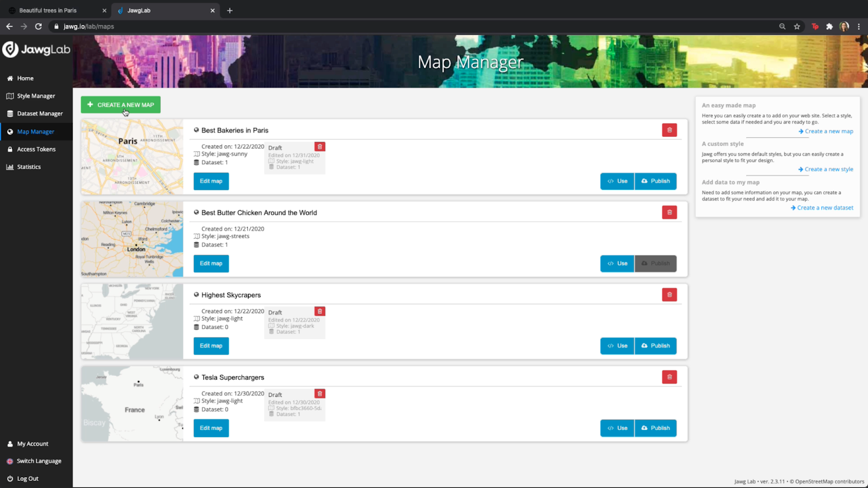868x488 pixels.
Task: Click 'Style: jawg-sunny' text
Action: pyautogui.click(x=225, y=154)
